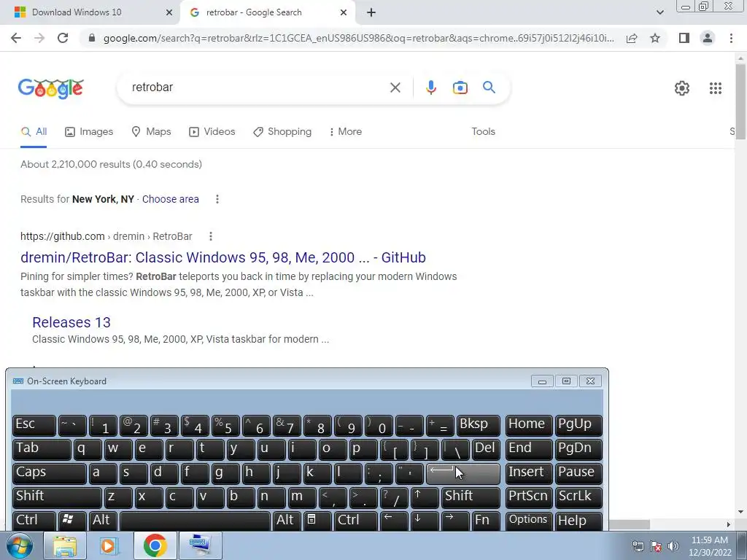Click Bksp key on On-Screen Keyboard
747x560 pixels.
pyautogui.click(x=479, y=425)
